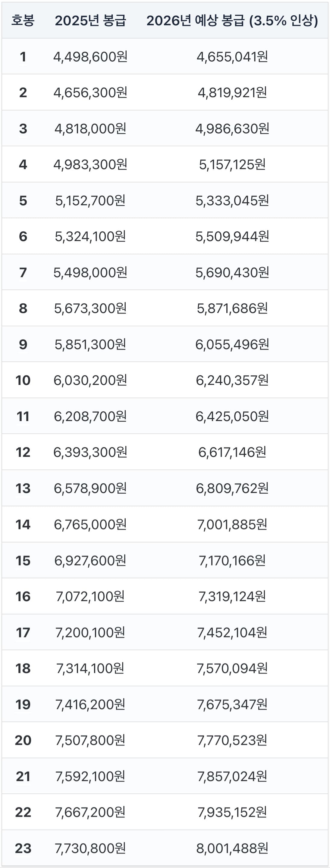330x868 pixels.
Task: Click the 2026년 예상 봉급 header
Action: pyautogui.click(x=232, y=20)
